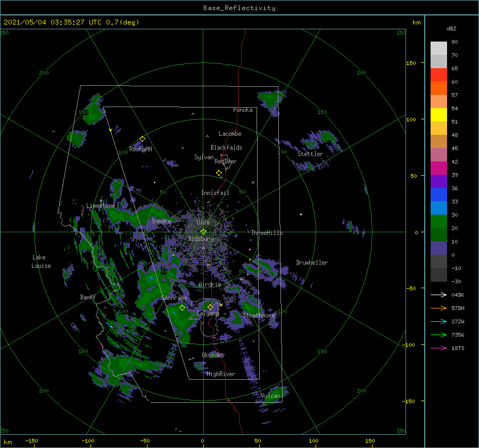Click the ThreeHills city label
The width and height of the screenshot is (479, 448).
(x=267, y=233)
